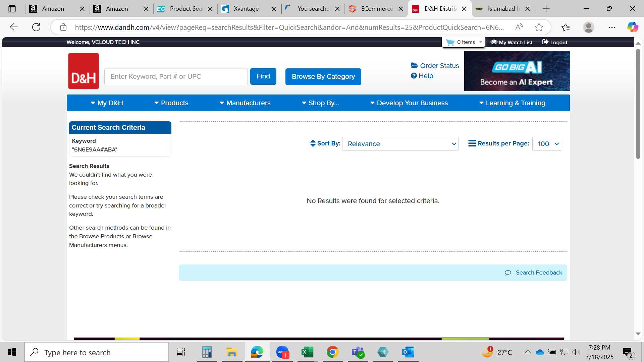
Task: Open Google Chrome from the taskbar
Action: point(332,352)
